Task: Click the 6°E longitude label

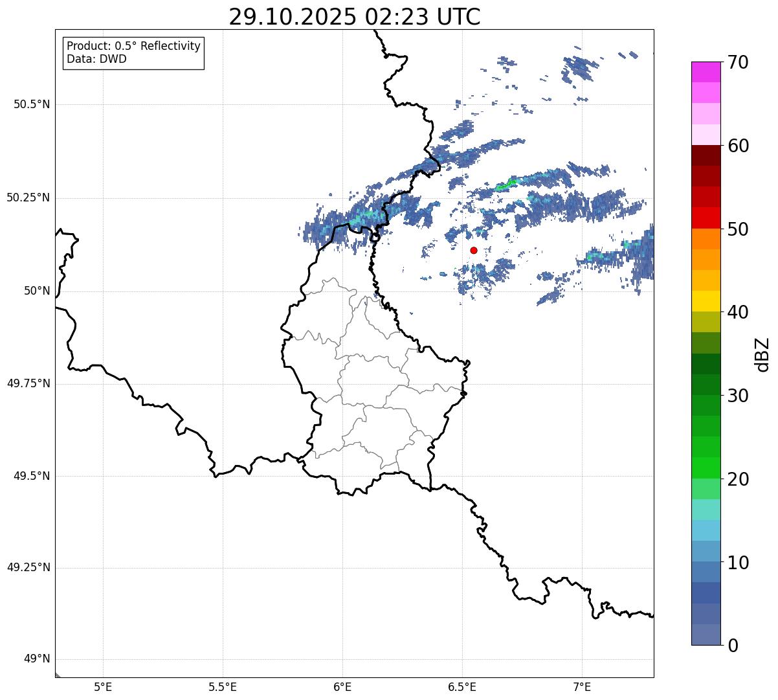Action: click(342, 686)
